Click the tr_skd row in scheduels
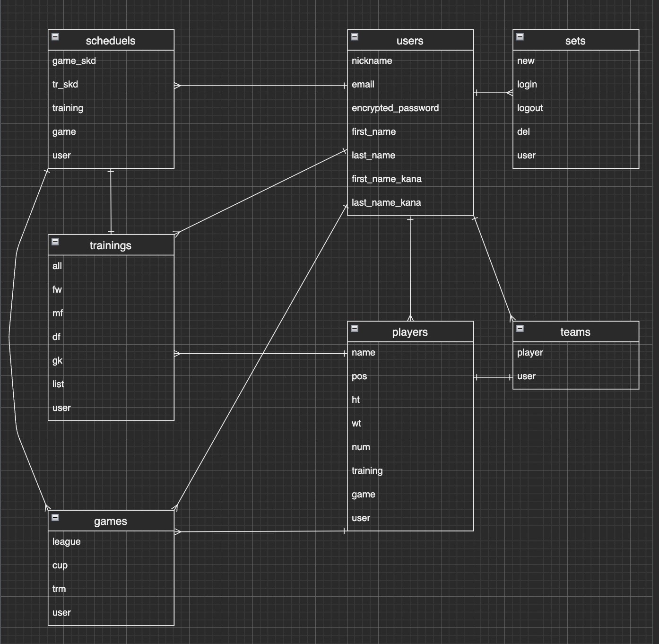659x644 pixels. tap(65, 84)
